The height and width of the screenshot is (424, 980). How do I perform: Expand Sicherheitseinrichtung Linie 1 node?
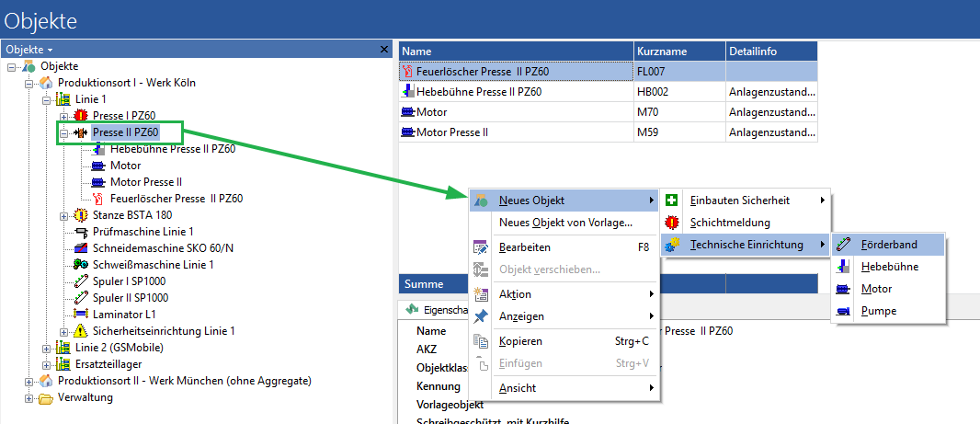pos(63,331)
